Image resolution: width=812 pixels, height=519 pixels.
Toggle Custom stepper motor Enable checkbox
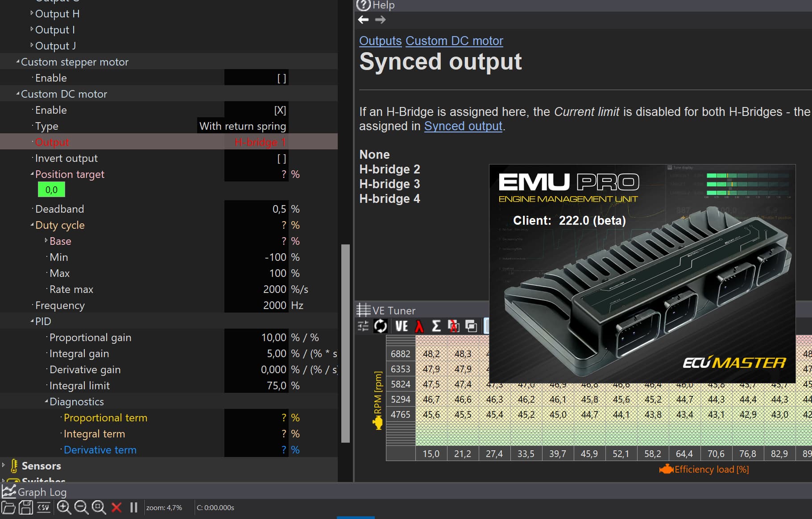[282, 78]
